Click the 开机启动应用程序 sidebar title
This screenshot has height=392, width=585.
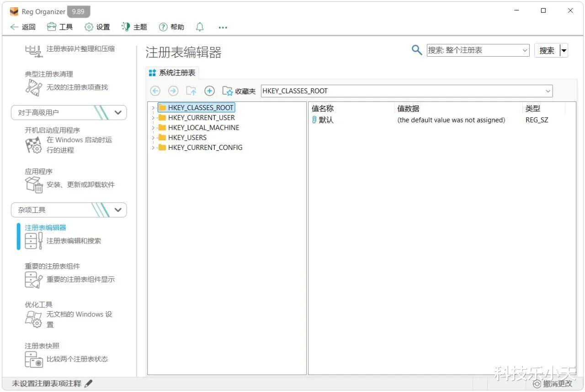point(52,130)
